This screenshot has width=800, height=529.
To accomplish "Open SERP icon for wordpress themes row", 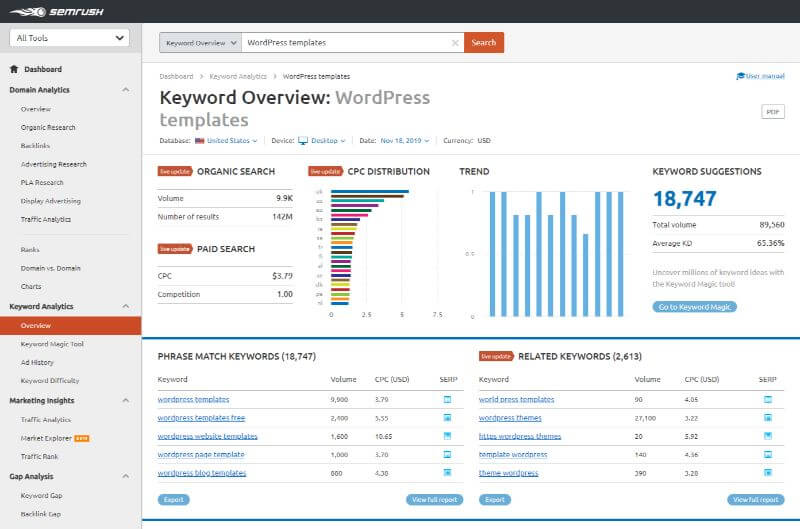I will pos(768,418).
